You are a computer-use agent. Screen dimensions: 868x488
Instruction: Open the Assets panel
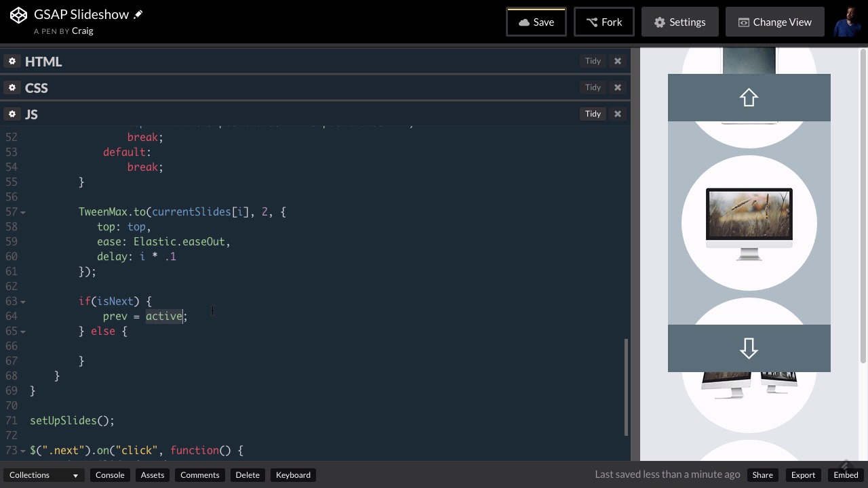[153, 475]
